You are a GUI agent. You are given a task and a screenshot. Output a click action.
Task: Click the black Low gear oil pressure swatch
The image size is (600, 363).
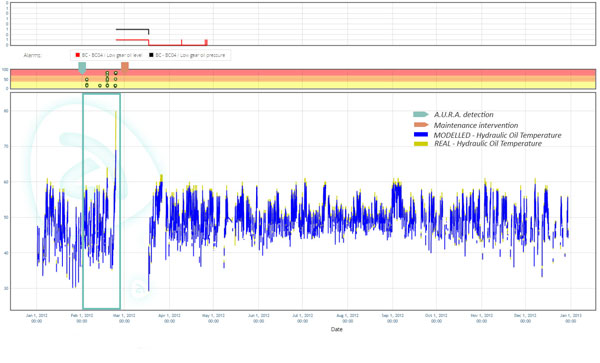151,55
